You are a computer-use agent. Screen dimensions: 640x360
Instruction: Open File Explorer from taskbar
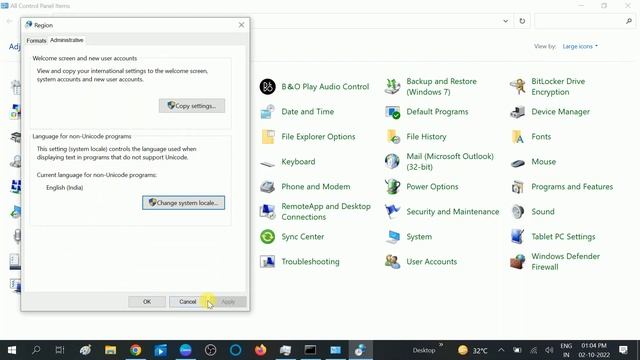(x=110, y=350)
